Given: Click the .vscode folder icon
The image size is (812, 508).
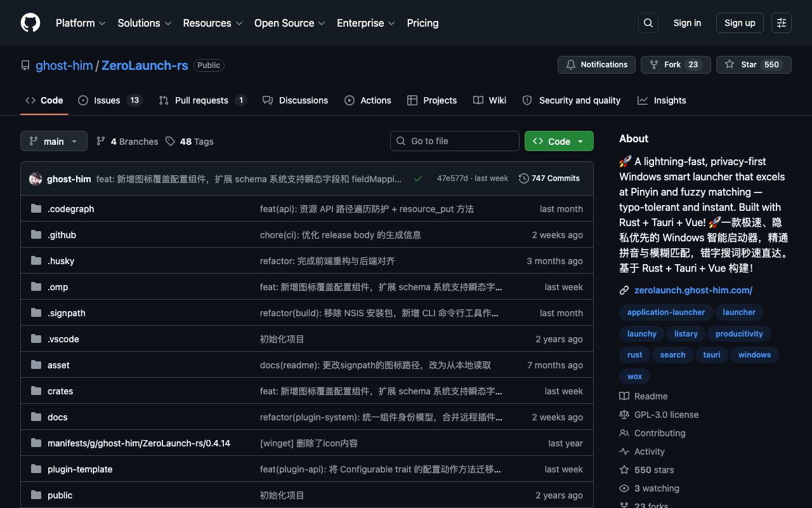Looking at the screenshot, I should [36, 339].
